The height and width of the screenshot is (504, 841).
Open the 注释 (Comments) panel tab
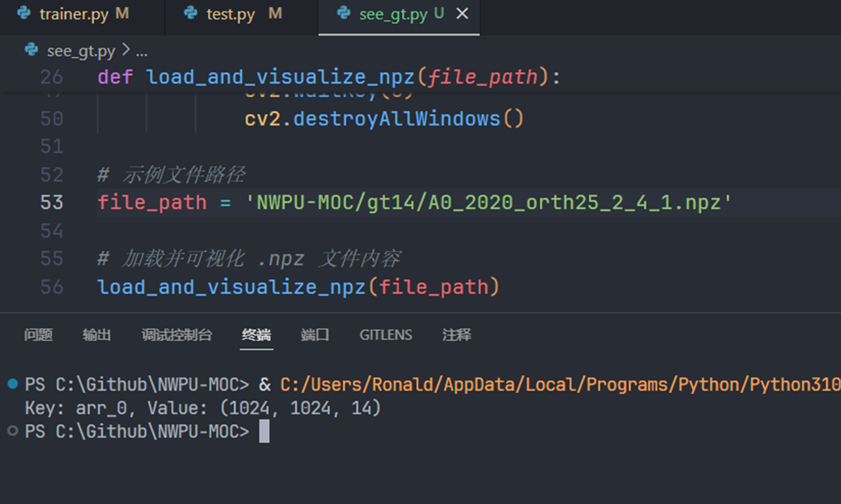(x=456, y=335)
